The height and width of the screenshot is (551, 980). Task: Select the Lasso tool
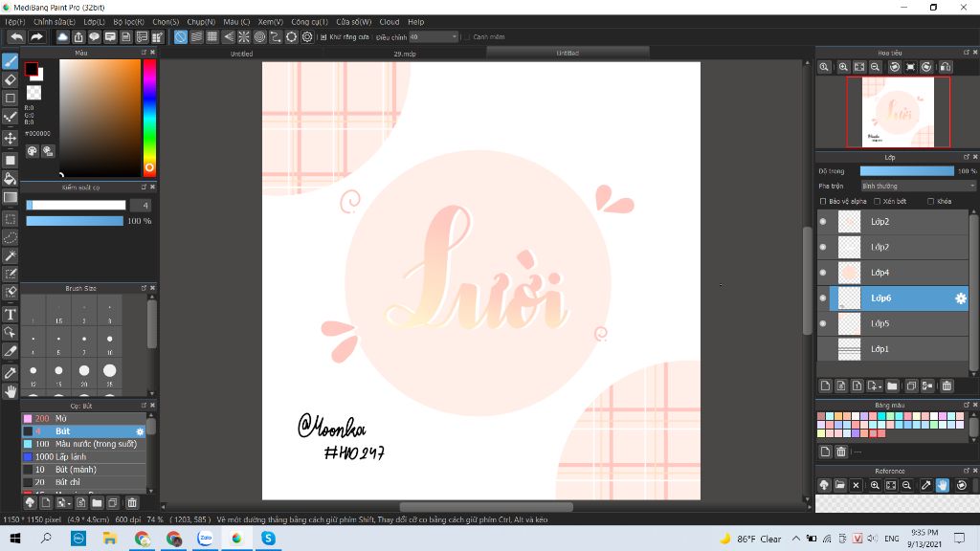[10, 237]
